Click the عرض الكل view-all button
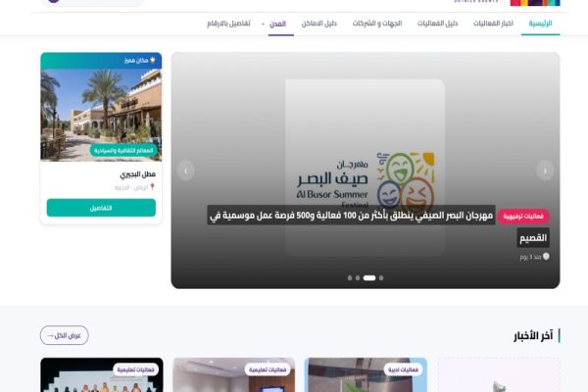This screenshot has height=392, width=588. pyautogui.click(x=64, y=335)
